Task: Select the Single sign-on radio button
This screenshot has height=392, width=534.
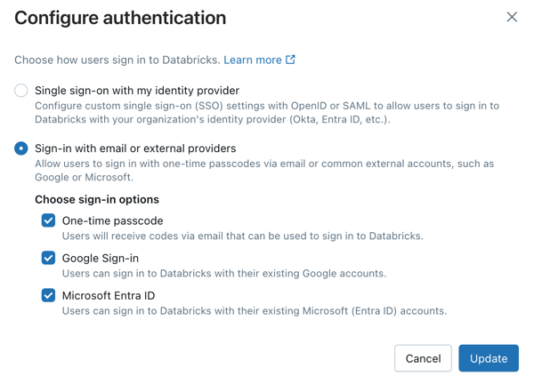Action: 21,91
